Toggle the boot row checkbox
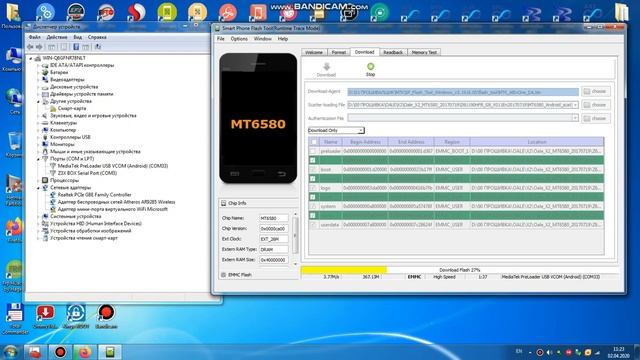This screenshot has width=640, height=360. [313, 169]
